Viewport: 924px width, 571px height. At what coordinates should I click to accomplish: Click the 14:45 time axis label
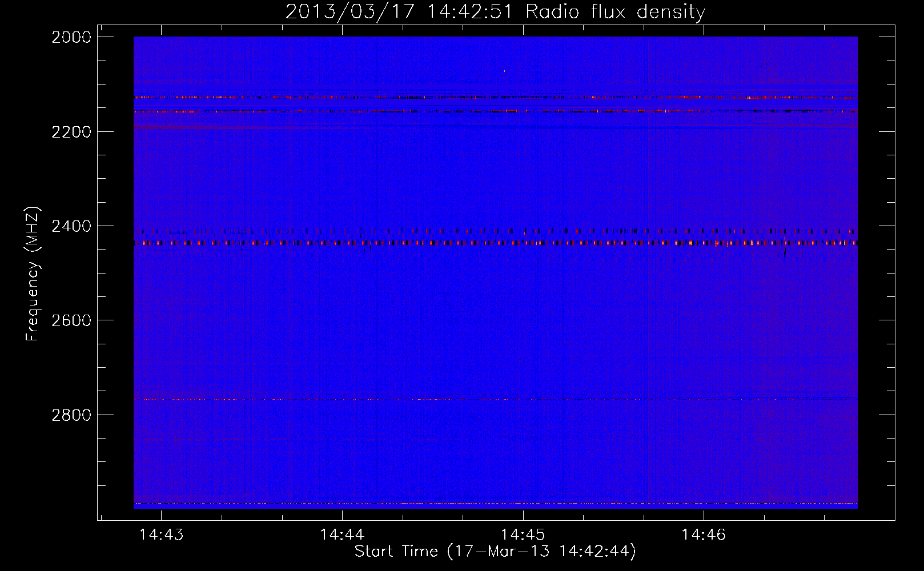[x=523, y=534]
